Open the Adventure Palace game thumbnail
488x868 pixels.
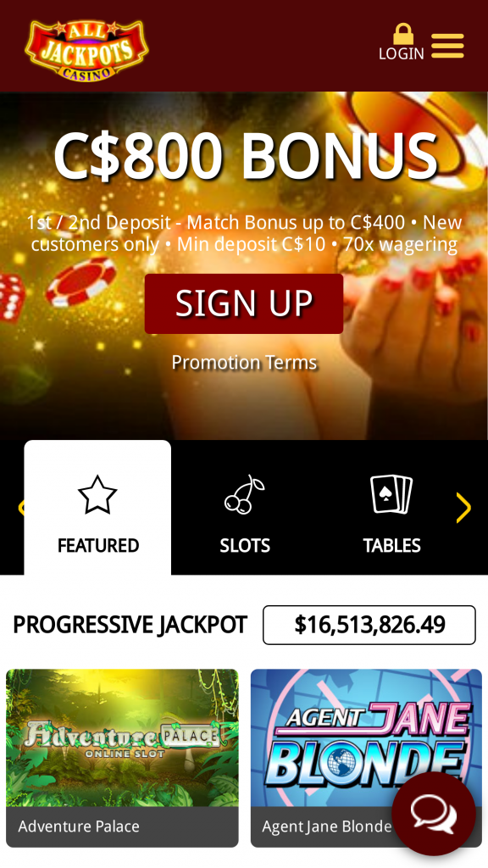pos(122,738)
